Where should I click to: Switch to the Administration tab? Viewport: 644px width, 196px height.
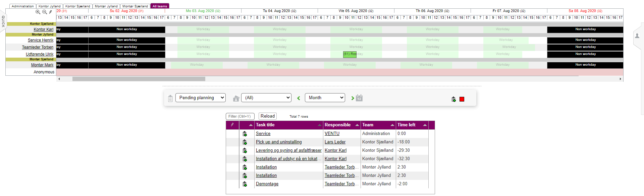(23, 6)
